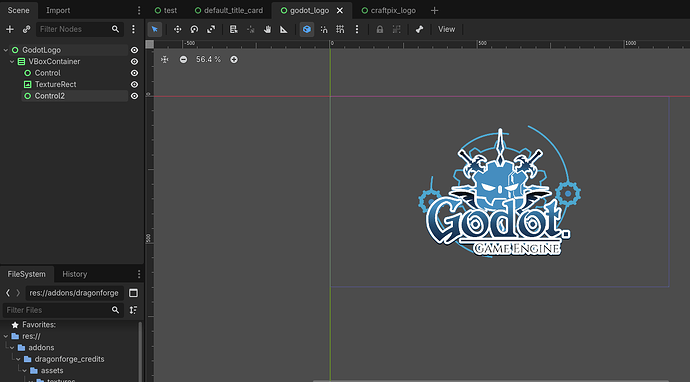Activate the Pan Mode hand tool
690x382 pixels.
click(x=267, y=29)
